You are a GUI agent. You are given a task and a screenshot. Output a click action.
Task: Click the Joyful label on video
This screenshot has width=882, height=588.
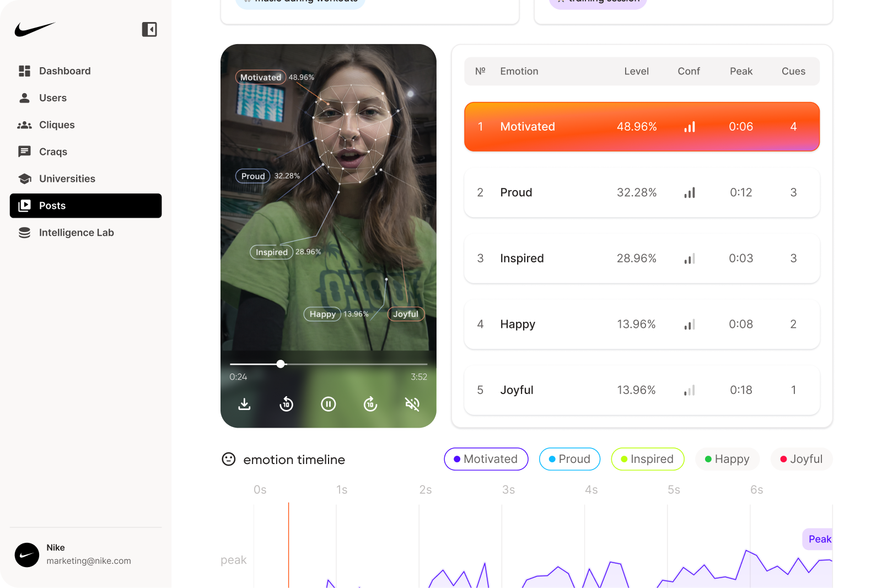[406, 314]
